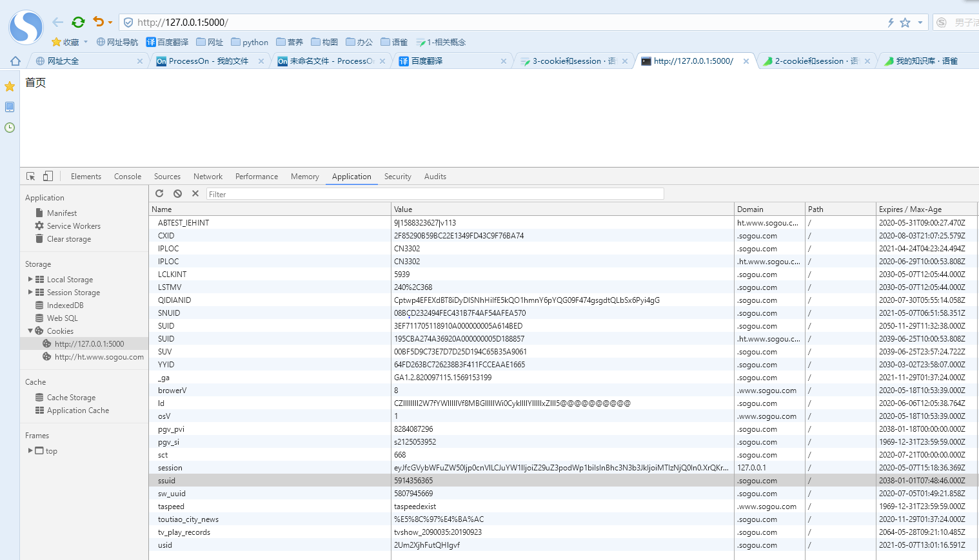This screenshot has height=560, width=979.
Task: Open the Network panel
Action: [208, 177]
